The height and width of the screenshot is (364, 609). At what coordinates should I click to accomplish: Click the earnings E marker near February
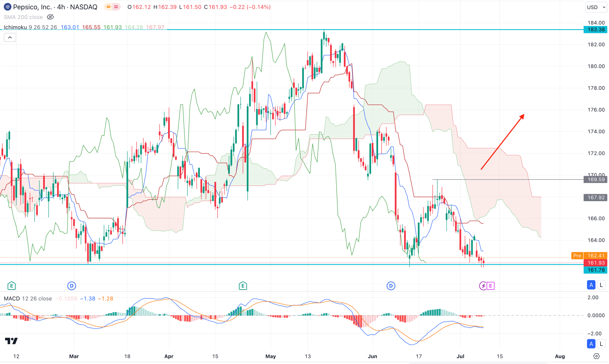[11, 286]
